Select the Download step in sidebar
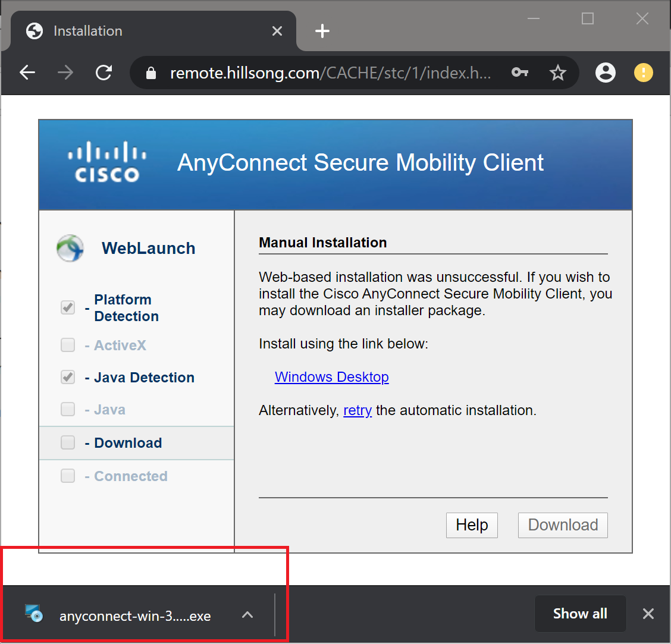This screenshot has height=644, width=671. 136,443
